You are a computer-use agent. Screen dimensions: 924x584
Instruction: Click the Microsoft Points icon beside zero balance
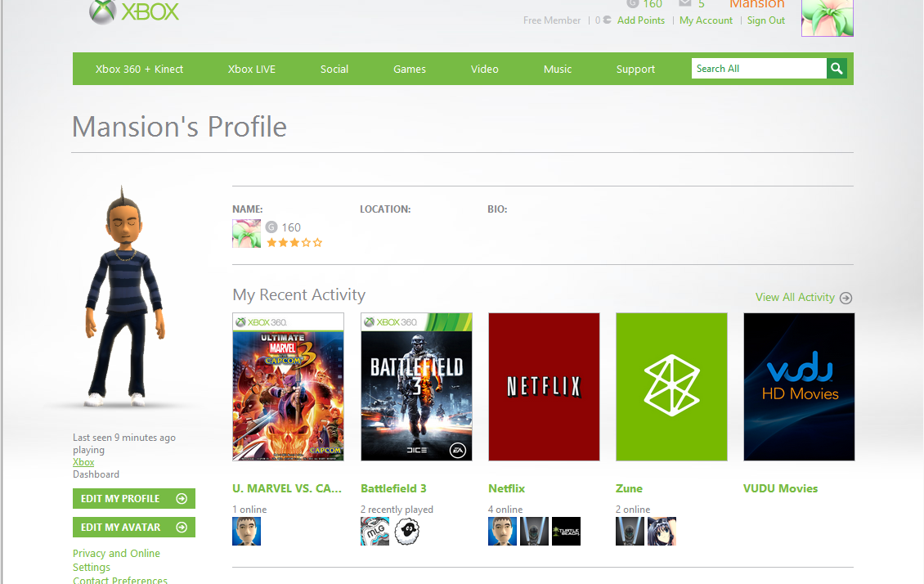point(607,20)
